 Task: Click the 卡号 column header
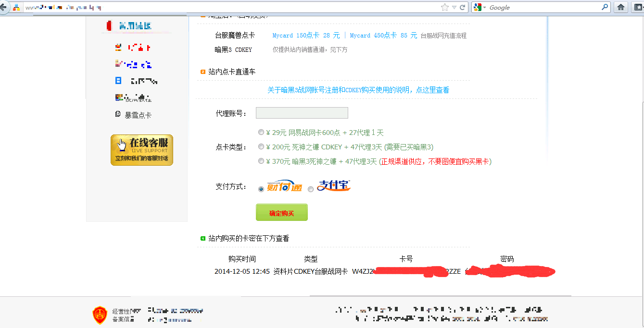(x=406, y=259)
